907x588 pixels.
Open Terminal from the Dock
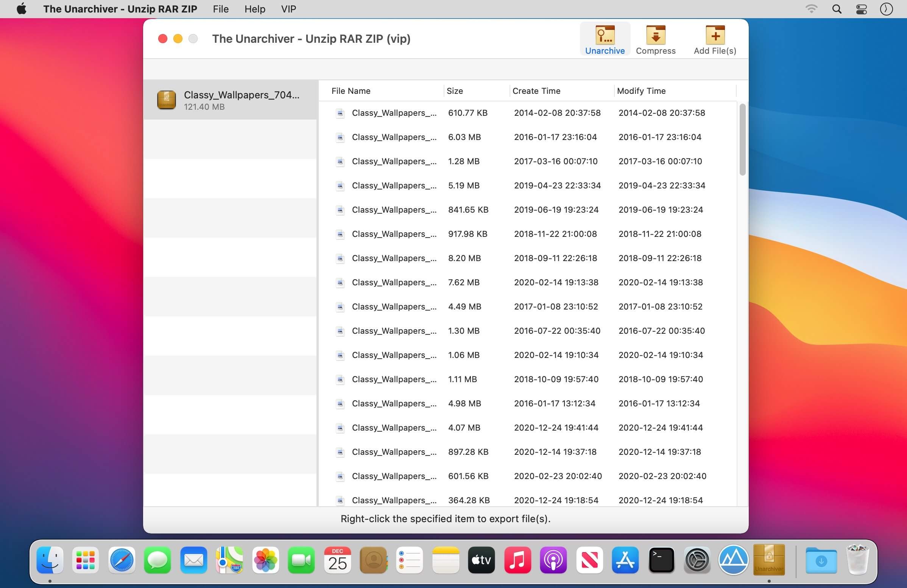pyautogui.click(x=661, y=560)
